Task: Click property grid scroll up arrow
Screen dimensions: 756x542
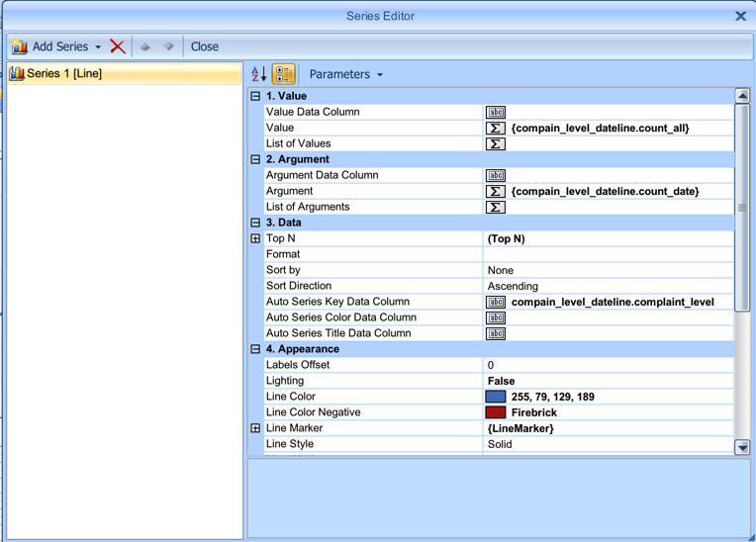Action: pyautogui.click(x=742, y=96)
